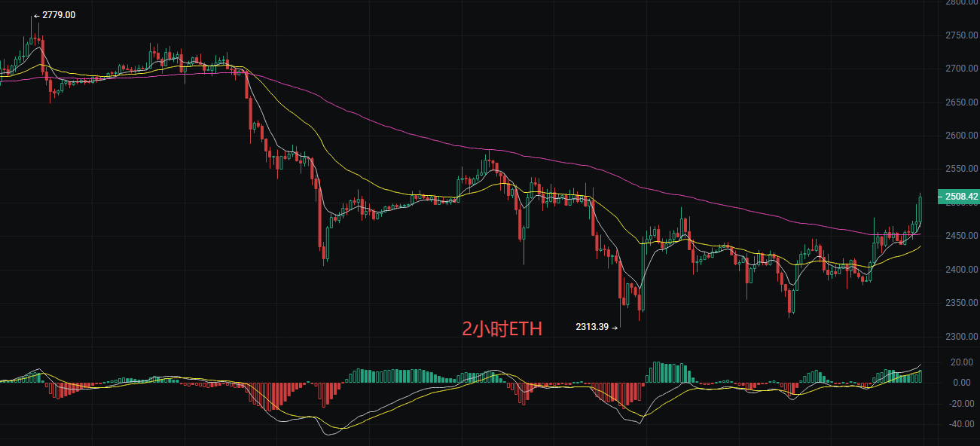Select the 2650.00 price axis label

[961, 102]
